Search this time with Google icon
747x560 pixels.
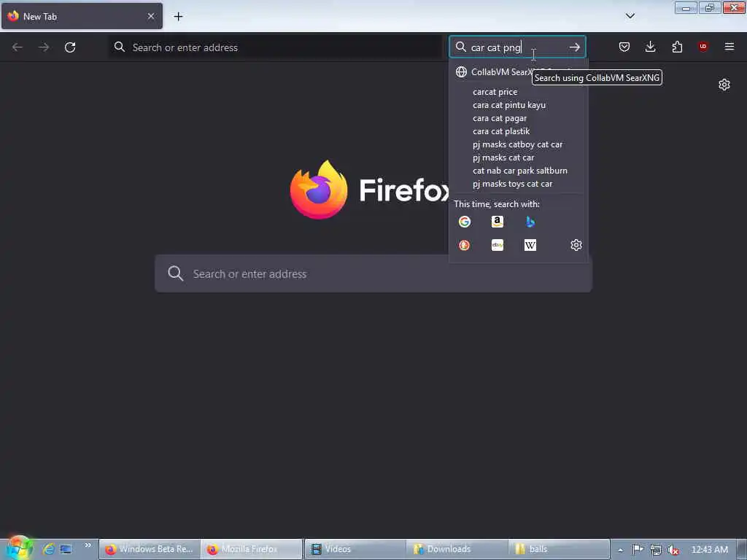point(465,222)
